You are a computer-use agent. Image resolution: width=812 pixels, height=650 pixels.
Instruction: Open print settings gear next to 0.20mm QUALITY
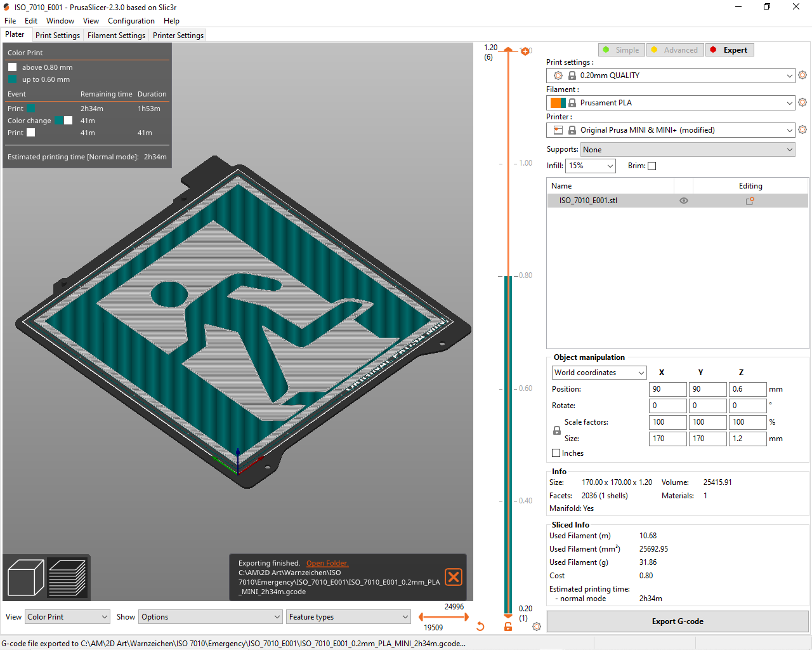coord(802,75)
